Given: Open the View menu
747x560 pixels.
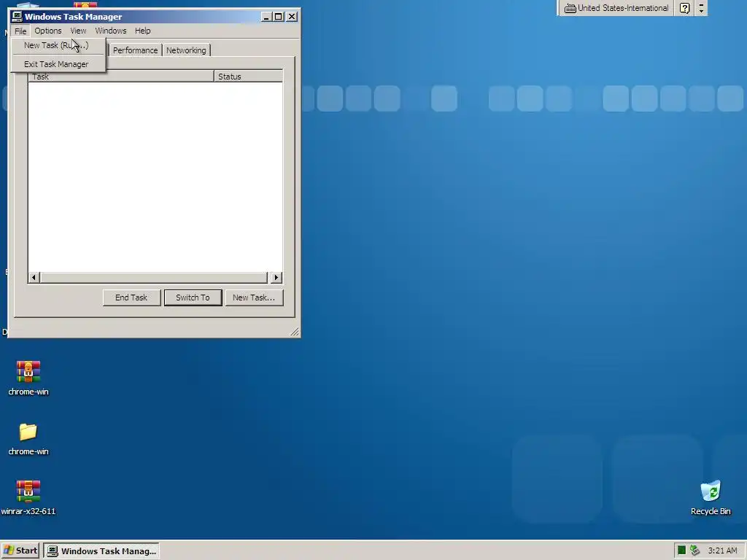Looking at the screenshot, I should click(78, 31).
